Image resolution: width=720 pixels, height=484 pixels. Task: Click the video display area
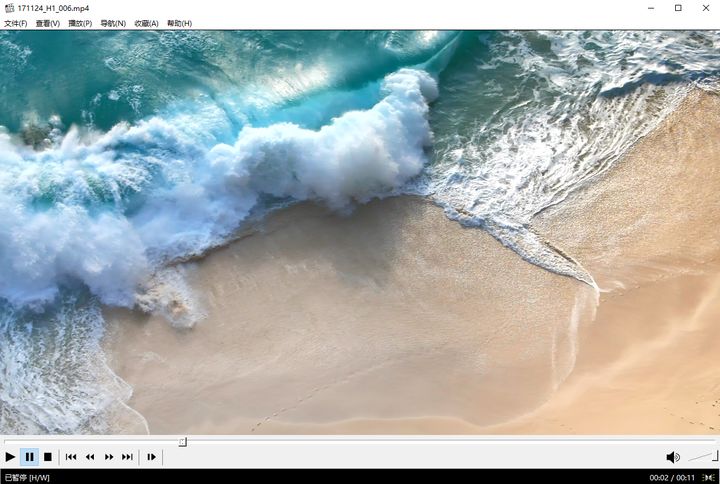(360, 232)
